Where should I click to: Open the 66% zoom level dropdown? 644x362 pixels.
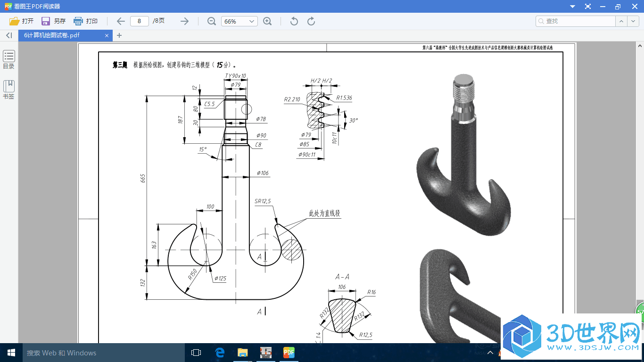[239, 21]
